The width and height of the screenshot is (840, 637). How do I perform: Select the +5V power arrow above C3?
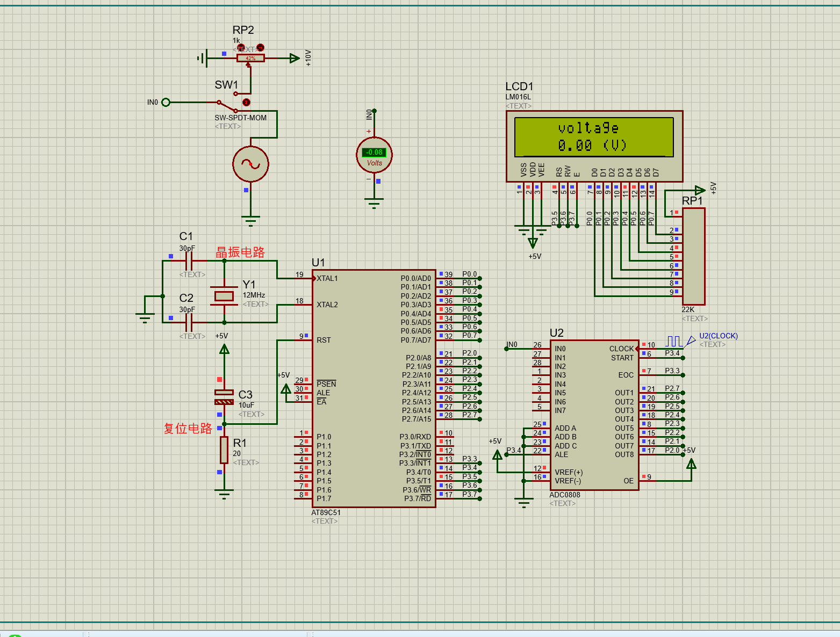(225, 350)
